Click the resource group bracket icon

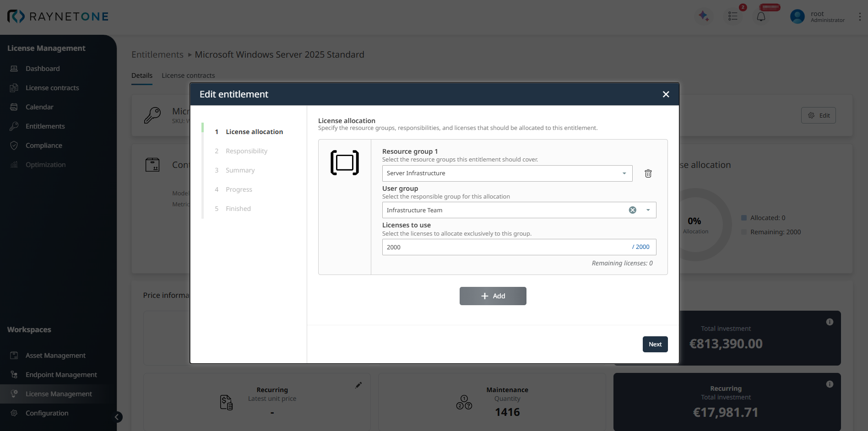click(x=345, y=163)
